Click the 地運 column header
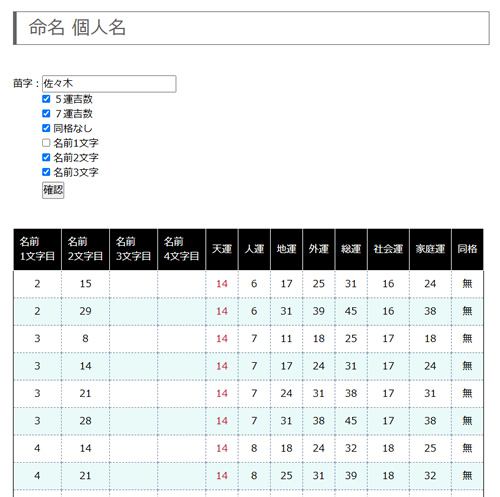500x497 pixels. coord(287,249)
